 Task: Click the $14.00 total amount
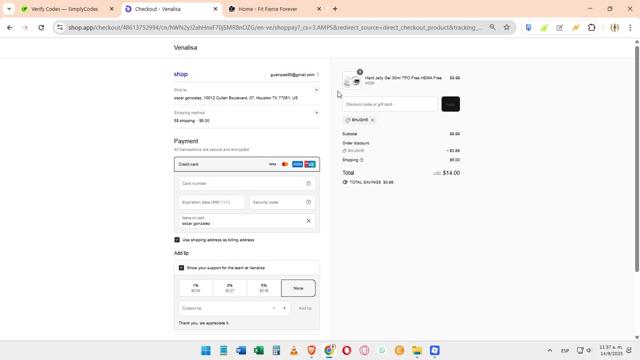pos(451,173)
